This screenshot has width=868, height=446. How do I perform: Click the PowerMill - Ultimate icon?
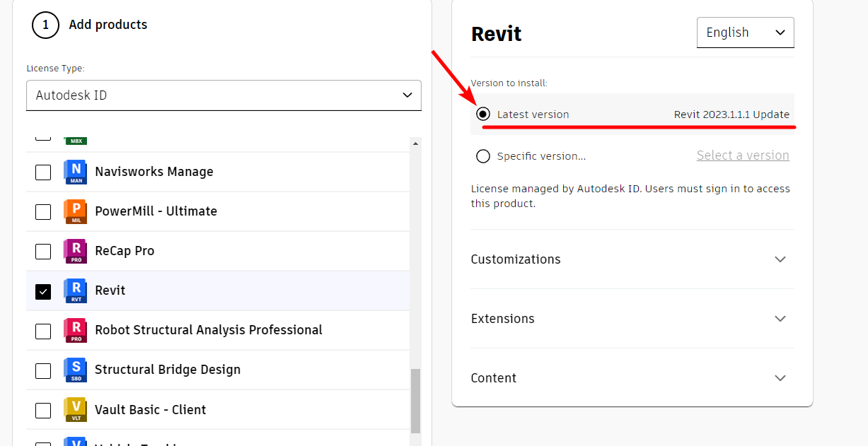click(75, 211)
